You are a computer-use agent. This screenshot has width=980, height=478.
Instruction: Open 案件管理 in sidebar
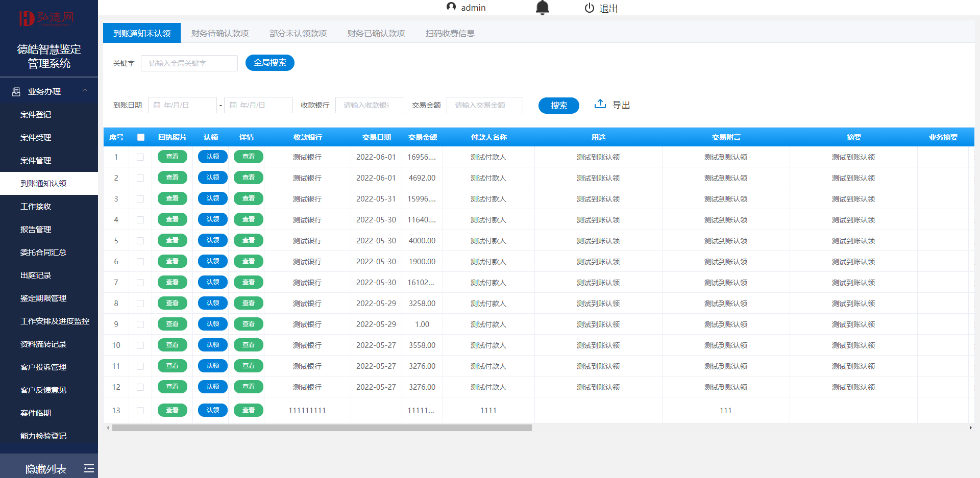click(49, 160)
